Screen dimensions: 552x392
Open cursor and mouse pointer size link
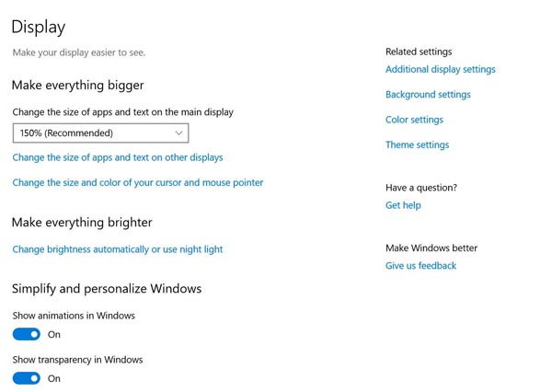pyautogui.click(x=138, y=183)
